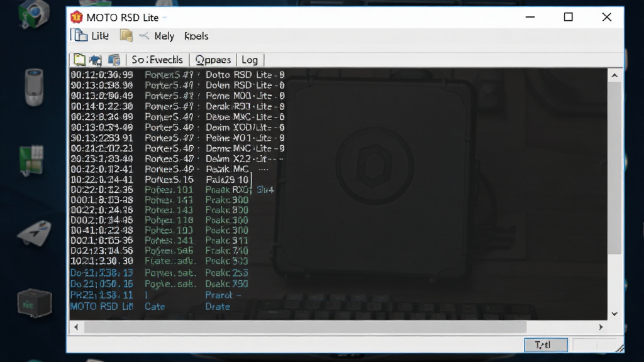Click the Tytl button
The width and height of the screenshot is (644, 362).
[546, 345]
